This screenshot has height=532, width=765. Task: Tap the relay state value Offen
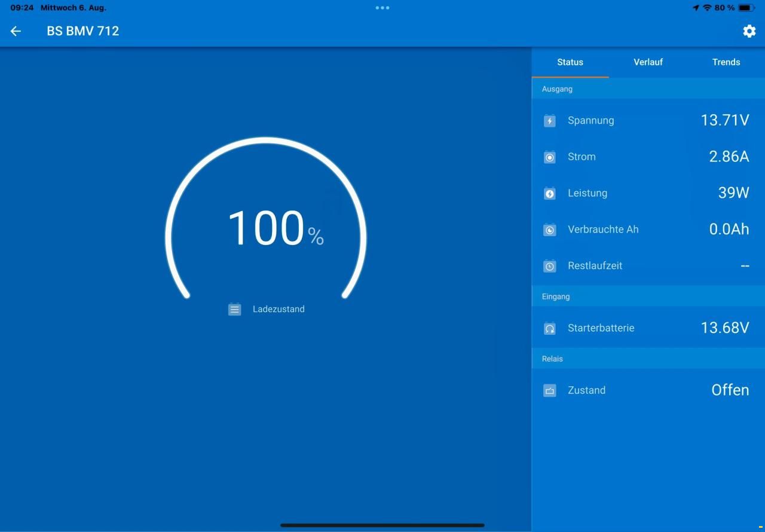point(730,390)
